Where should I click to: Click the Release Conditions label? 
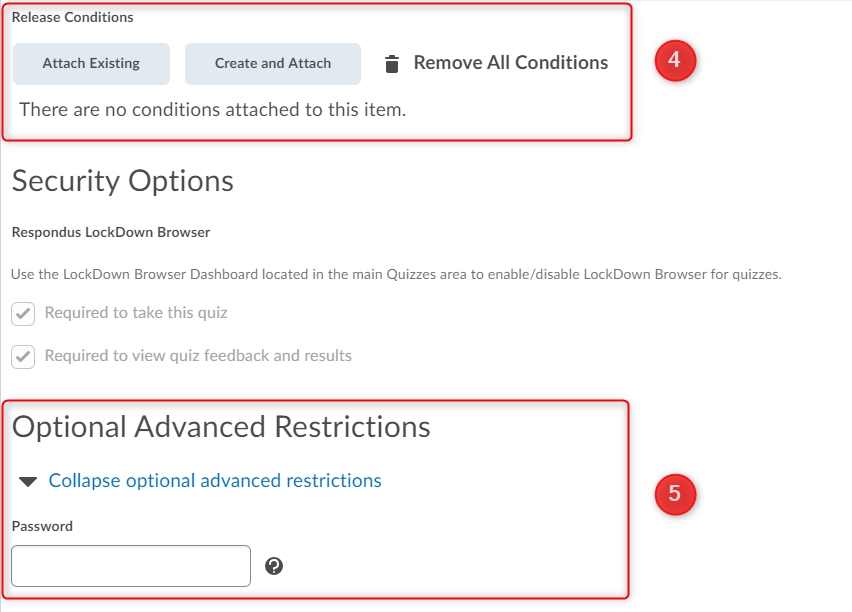click(x=72, y=17)
